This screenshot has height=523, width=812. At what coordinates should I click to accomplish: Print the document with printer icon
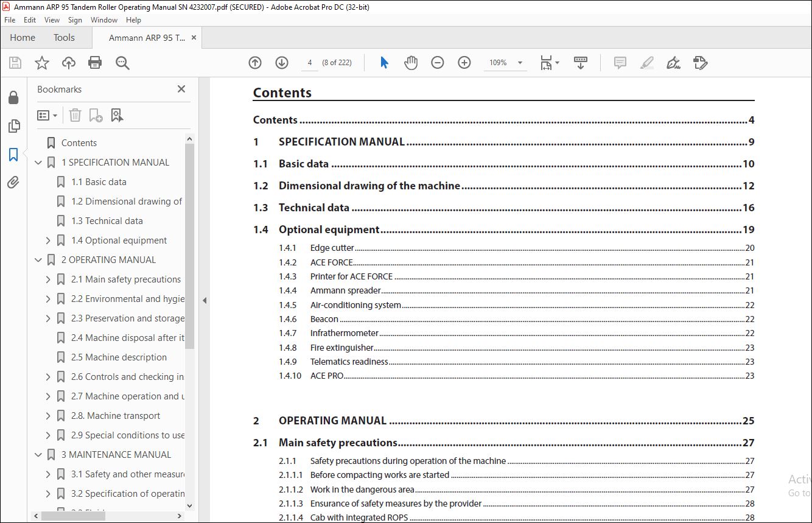pos(95,63)
